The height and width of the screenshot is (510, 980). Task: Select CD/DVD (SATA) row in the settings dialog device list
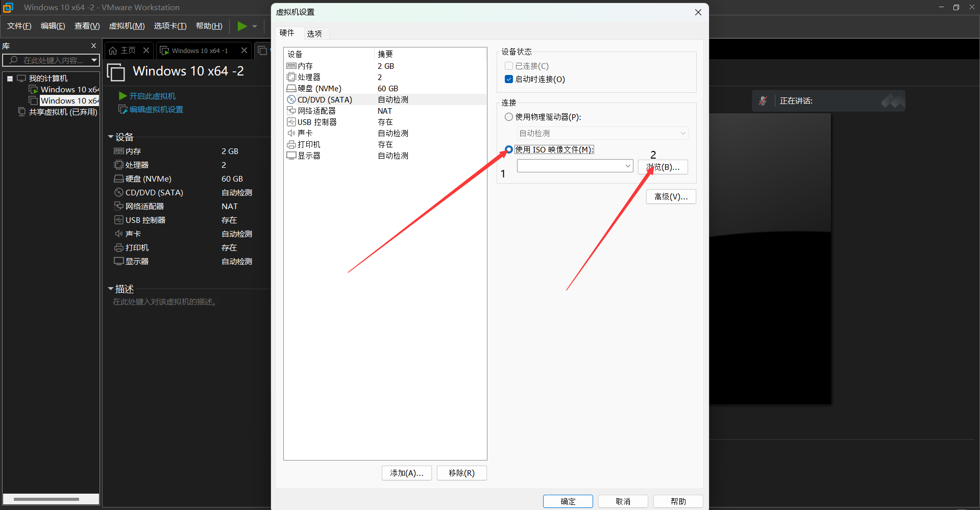pyautogui.click(x=385, y=99)
